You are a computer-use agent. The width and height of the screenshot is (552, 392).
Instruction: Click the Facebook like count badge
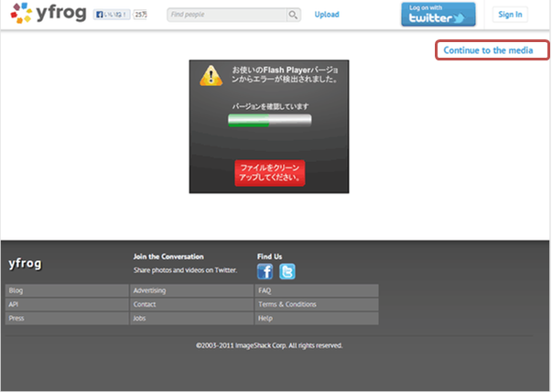[x=141, y=15]
